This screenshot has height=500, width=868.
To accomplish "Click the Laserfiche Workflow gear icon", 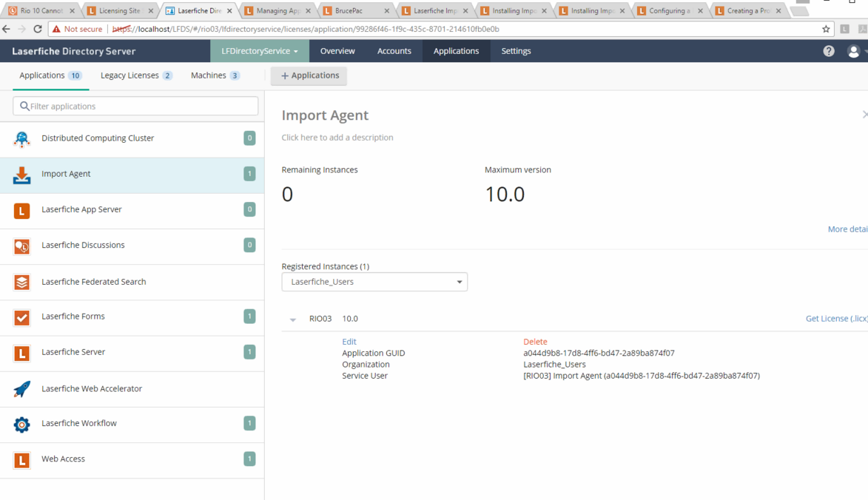I will point(21,425).
